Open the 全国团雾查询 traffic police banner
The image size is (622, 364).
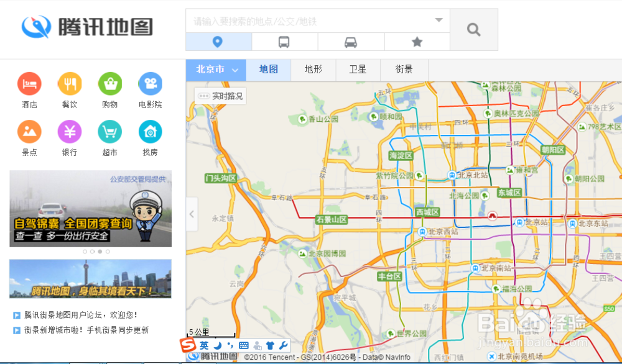(x=90, y=209)
